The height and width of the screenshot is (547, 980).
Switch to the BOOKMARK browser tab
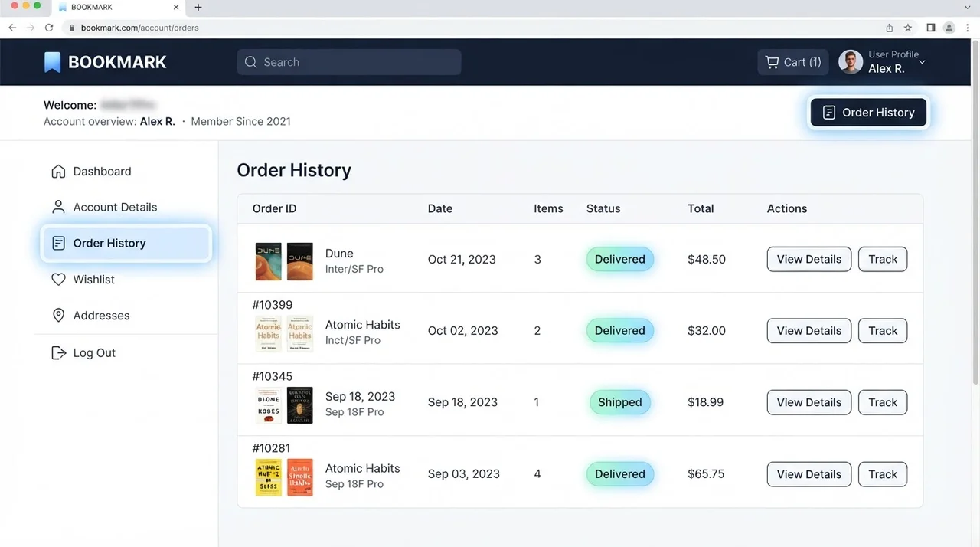[x=119, y=8]
